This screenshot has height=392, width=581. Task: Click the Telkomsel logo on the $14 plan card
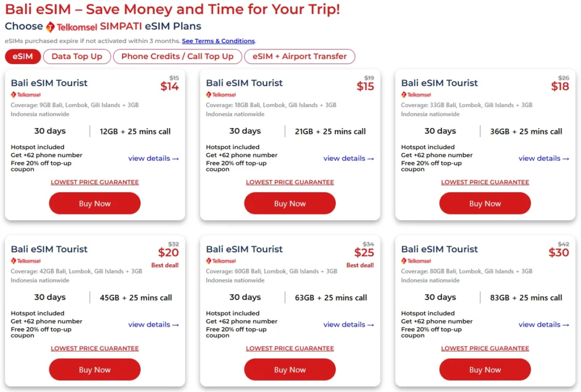[x=26, y=95]
